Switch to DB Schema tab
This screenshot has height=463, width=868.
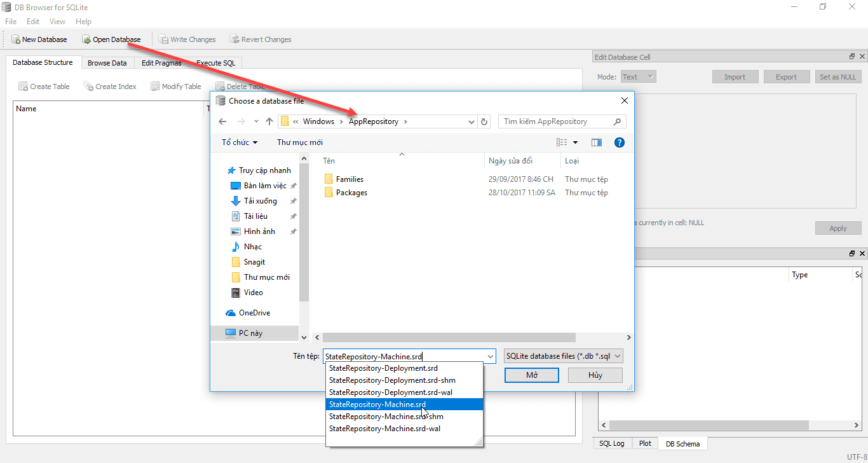(x=683, y=444)
